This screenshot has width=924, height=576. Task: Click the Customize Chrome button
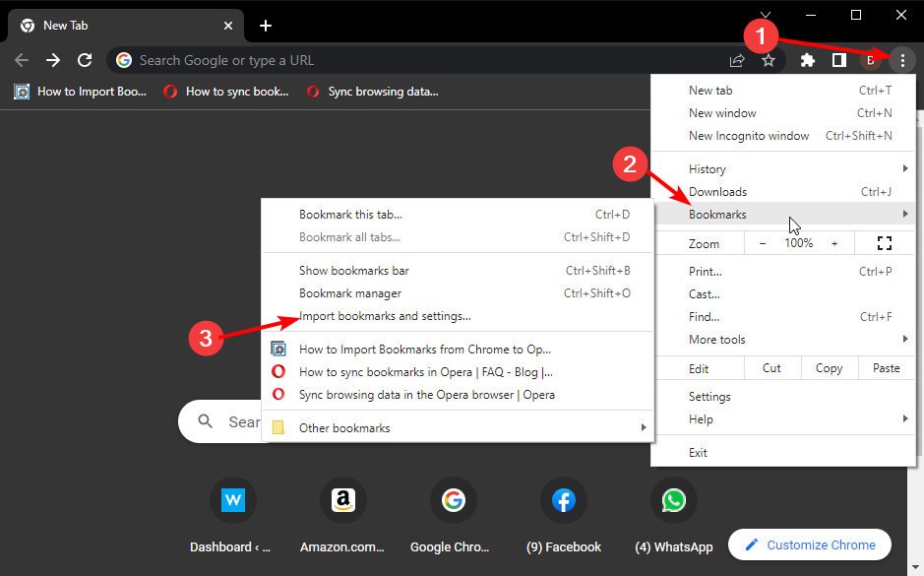pos(809,544)
